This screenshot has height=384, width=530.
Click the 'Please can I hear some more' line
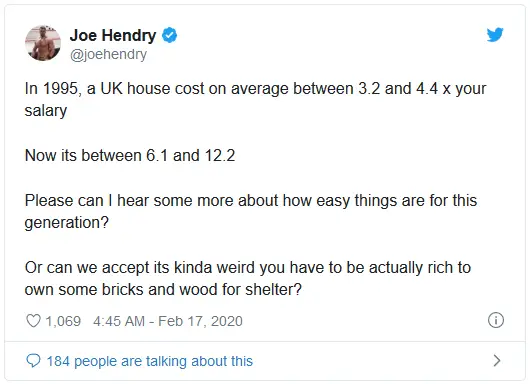pos(251,200)
